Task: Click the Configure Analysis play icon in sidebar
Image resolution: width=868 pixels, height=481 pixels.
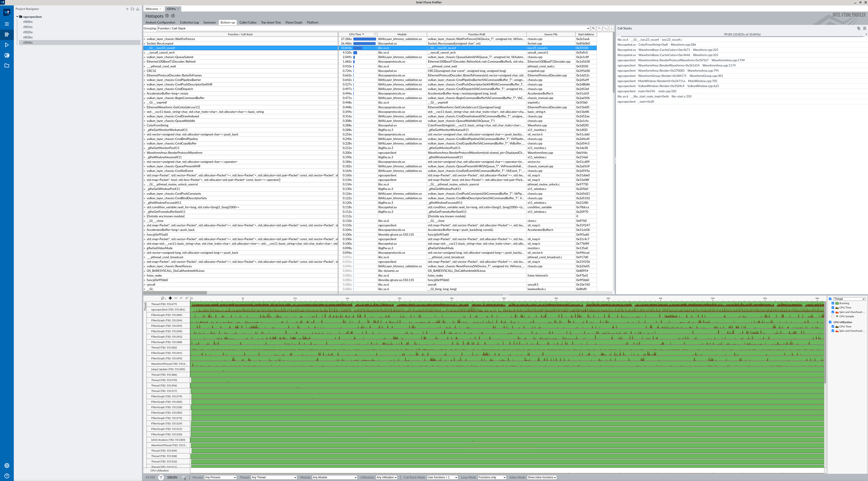Action: click(x=7, y=45)
